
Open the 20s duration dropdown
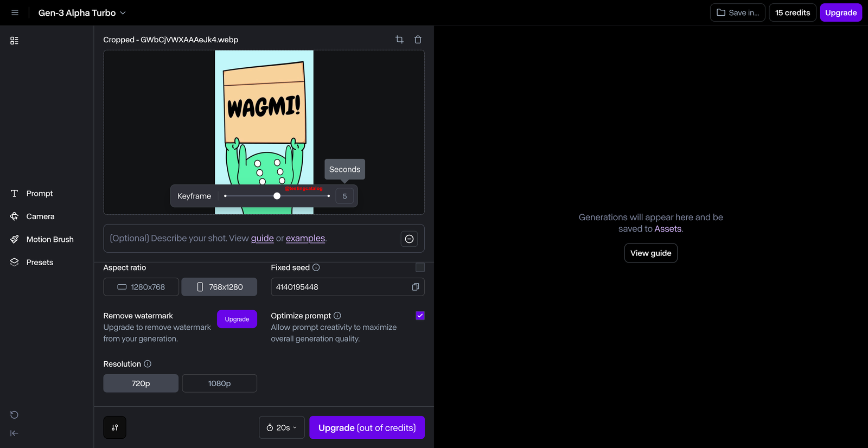(x=282, y=427)
